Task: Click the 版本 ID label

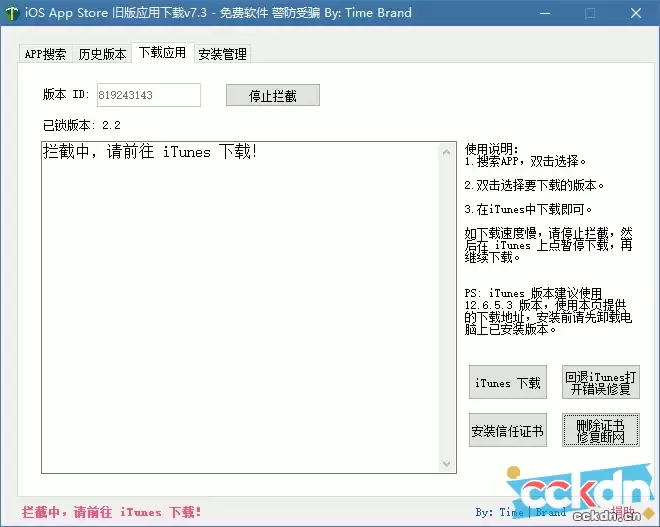Action: [66, 94]
